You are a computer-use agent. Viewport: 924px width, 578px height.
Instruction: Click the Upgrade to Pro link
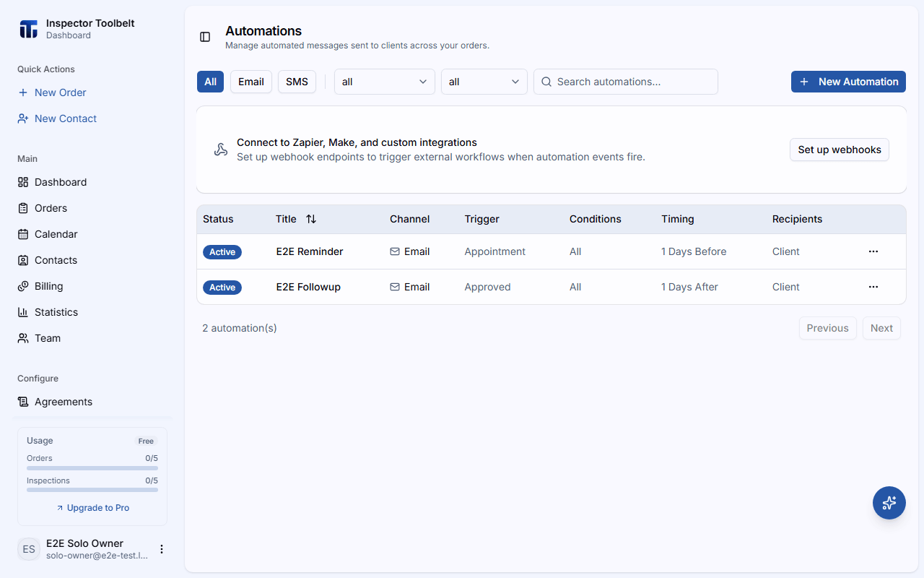pyautogui.click(x=92, y=508)
